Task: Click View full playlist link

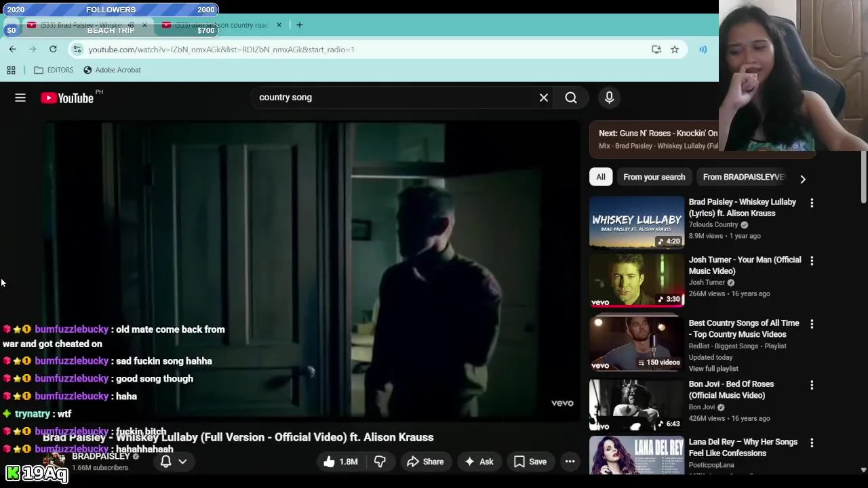Action: point(713,369)
